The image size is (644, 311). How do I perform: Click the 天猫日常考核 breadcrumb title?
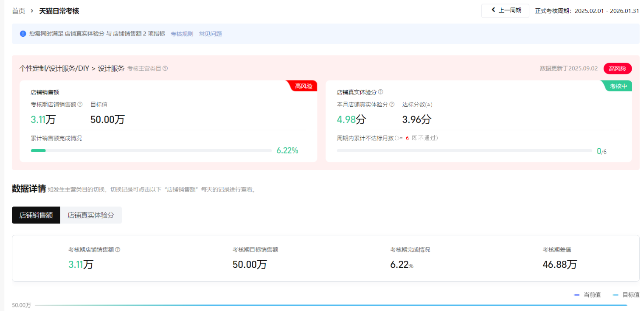pyautogui.click(x=59, y=11)
